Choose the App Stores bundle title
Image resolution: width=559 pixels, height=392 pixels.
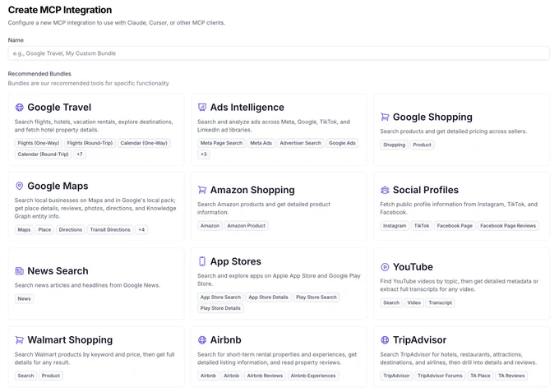(236, 261)
